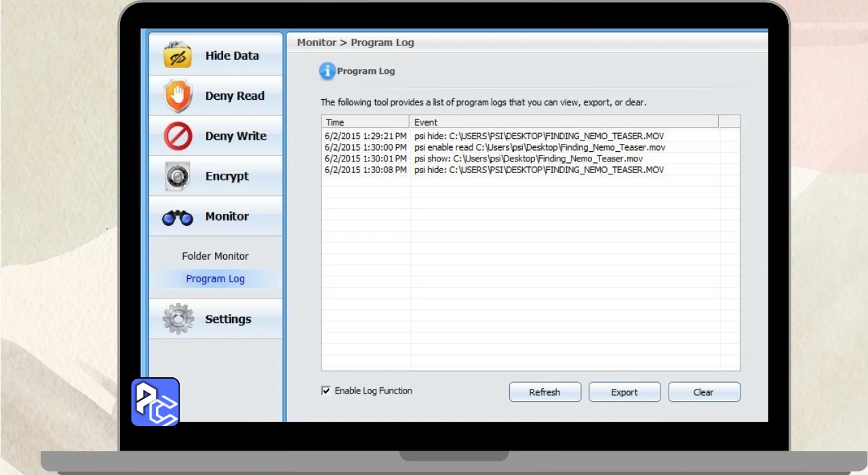Click the blue info icon beside Program Log

point(328,71)
